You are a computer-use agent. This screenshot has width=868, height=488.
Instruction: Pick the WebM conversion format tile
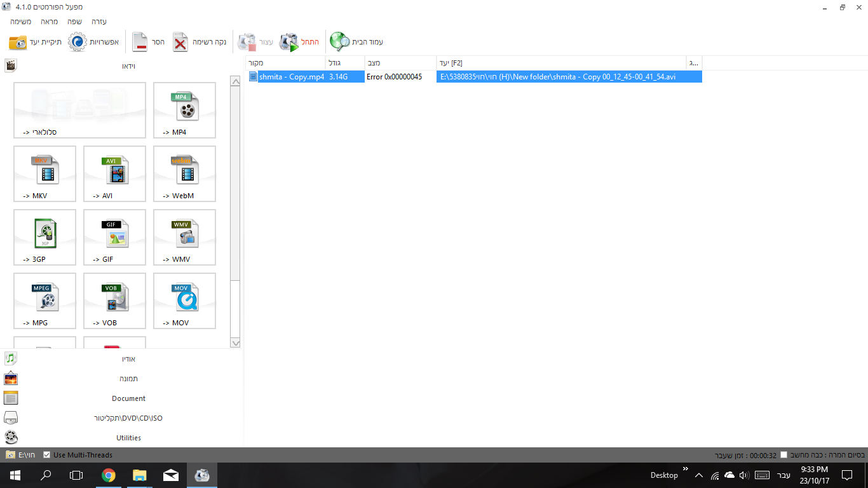tap(184, 173)
